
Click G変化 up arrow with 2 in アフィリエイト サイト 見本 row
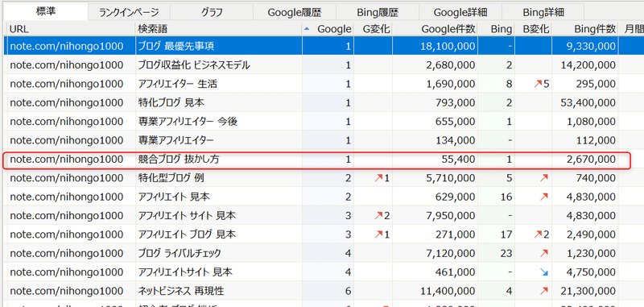pos(381,217)
